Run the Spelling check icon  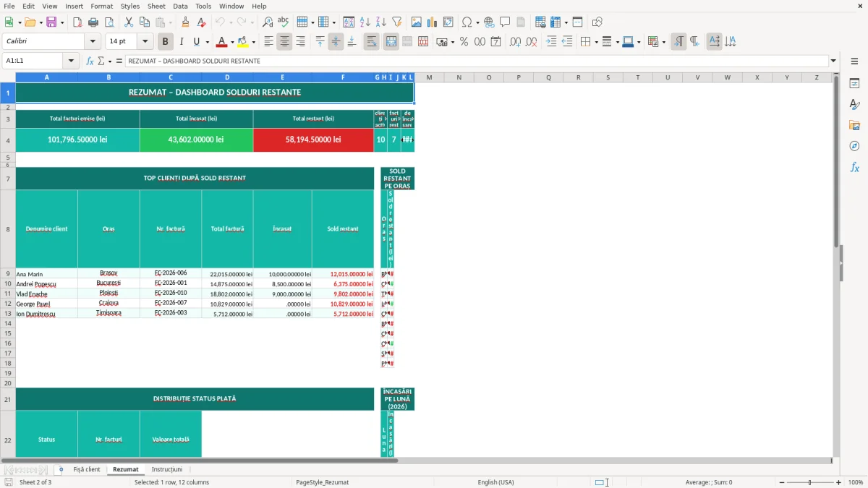(283, 22)
